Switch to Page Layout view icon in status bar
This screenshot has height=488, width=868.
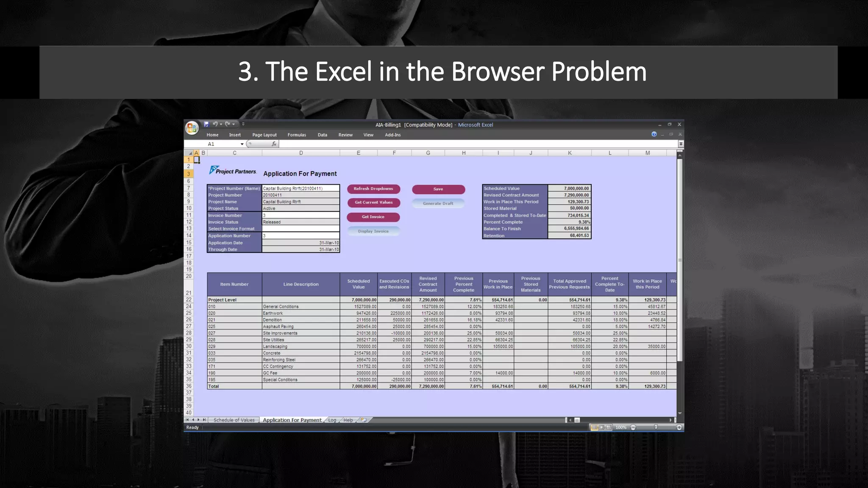click(601, 427)
